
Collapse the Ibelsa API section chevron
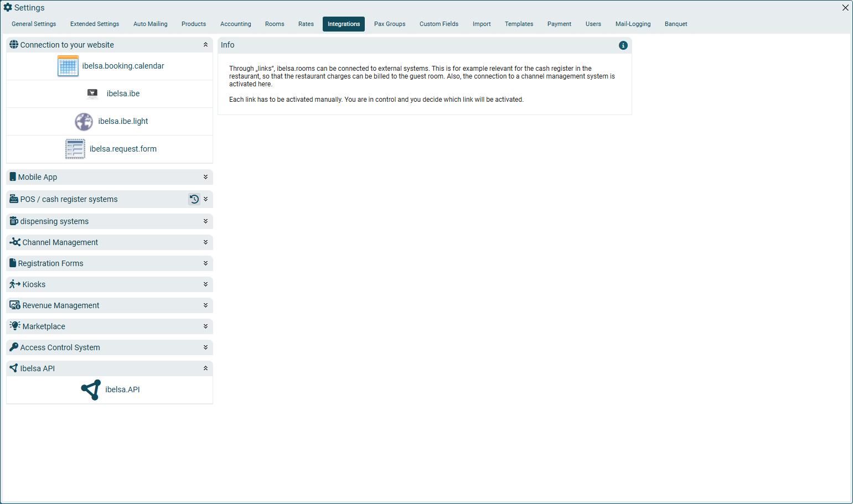click(205, 368)
